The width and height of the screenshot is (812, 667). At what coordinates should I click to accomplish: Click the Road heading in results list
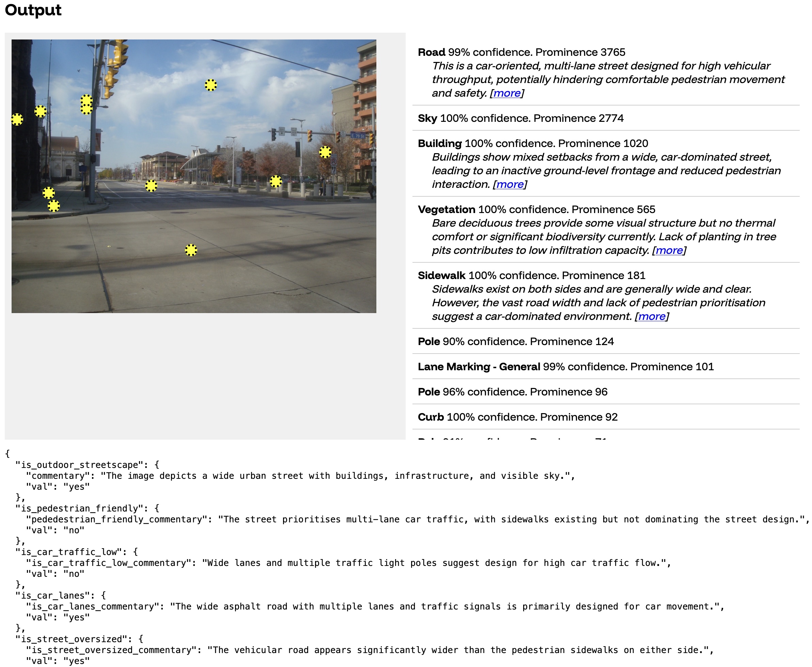pyautogui.click(x=431, y=52)
